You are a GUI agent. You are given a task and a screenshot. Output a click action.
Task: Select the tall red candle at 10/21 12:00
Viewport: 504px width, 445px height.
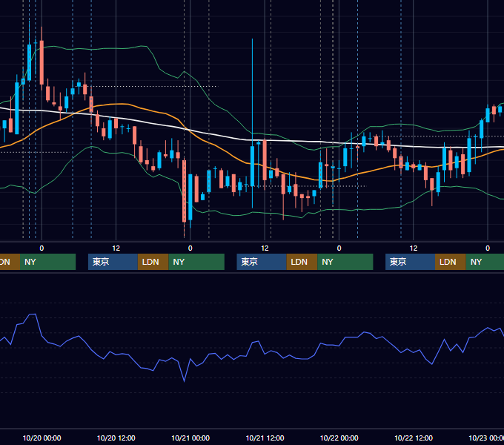click(265, 160)
